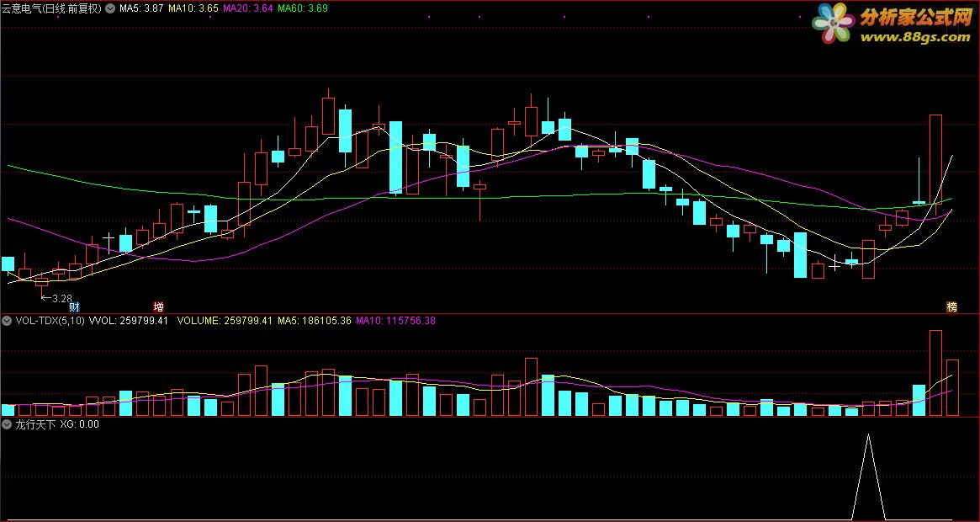980x522 pixels.
Task: Click the 龙行天下 indicator name
Action: pyautogui.click(x=35, y=424)
